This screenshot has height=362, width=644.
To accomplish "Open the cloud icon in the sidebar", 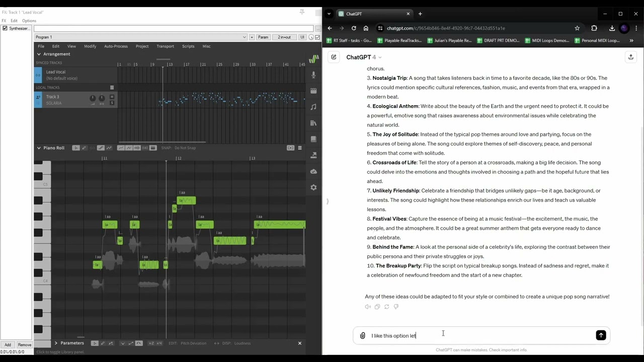I will pyautogui.click(x=313, y=171).
